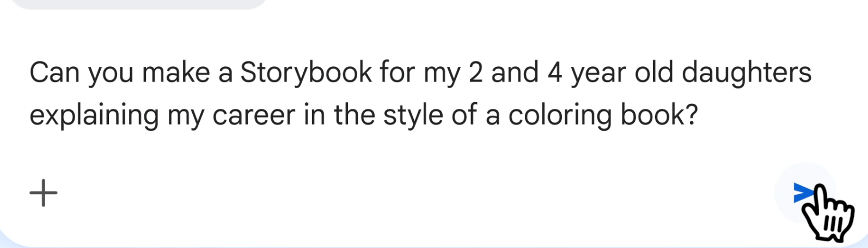The height and width of the screenshot is (248, 868).
Task: Click the word "make" in the prompt
Action: (176, 73)
